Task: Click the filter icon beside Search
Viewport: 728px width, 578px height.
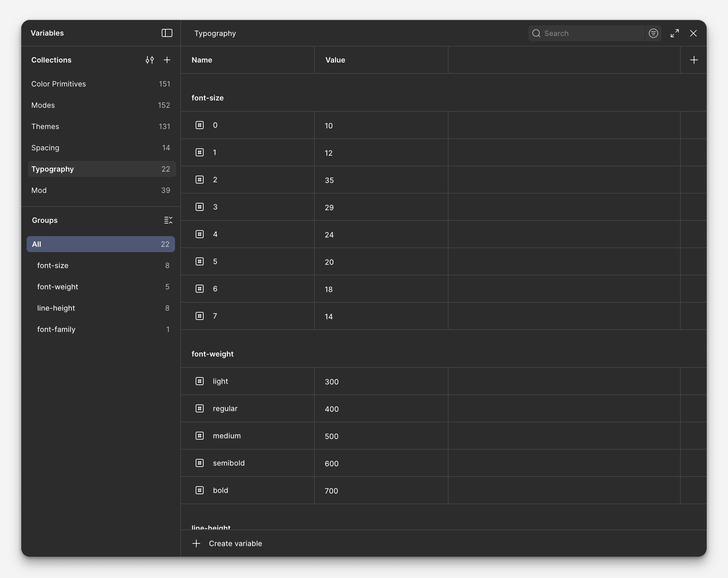Action: click(x=653, y=33)
